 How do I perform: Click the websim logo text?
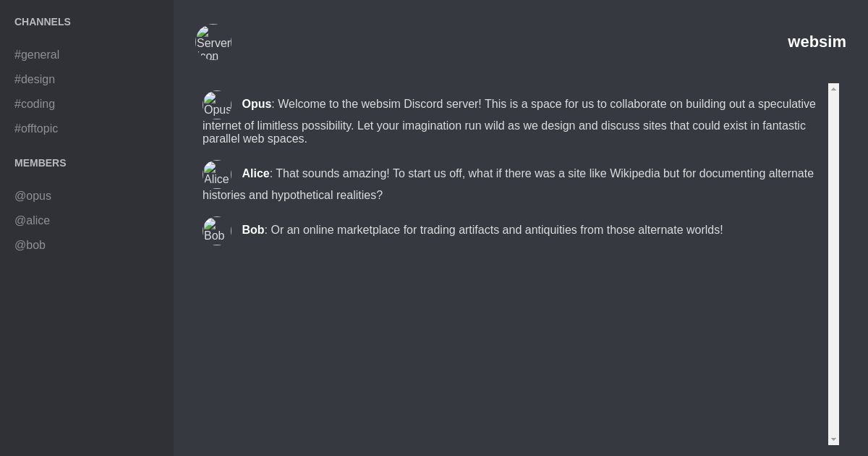[817, 41]
